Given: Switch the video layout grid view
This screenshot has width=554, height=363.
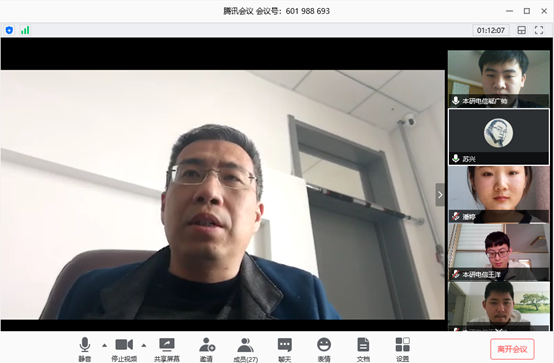Looking at the screenshot, I should click(521, 30).
